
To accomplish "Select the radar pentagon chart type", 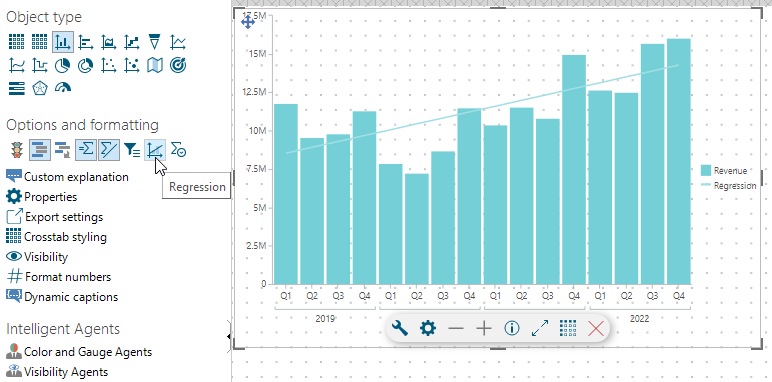I will click(x=39, y=88).
